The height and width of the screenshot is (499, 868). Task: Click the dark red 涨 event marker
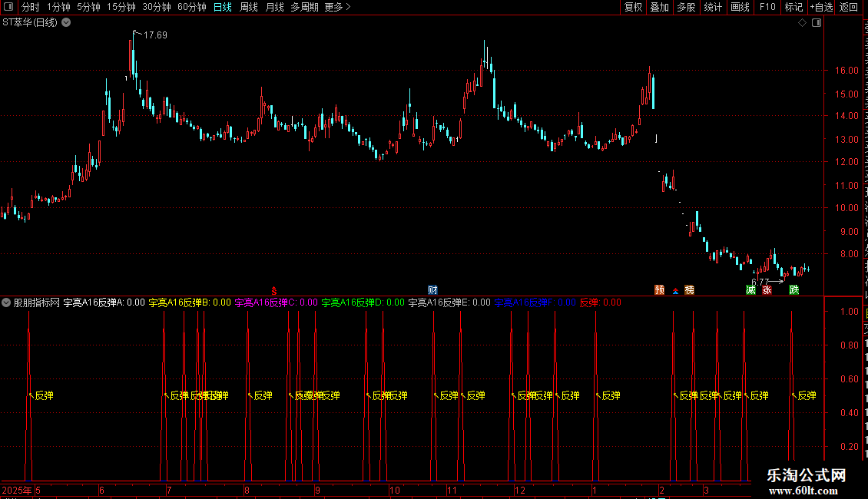coord(767,290)
